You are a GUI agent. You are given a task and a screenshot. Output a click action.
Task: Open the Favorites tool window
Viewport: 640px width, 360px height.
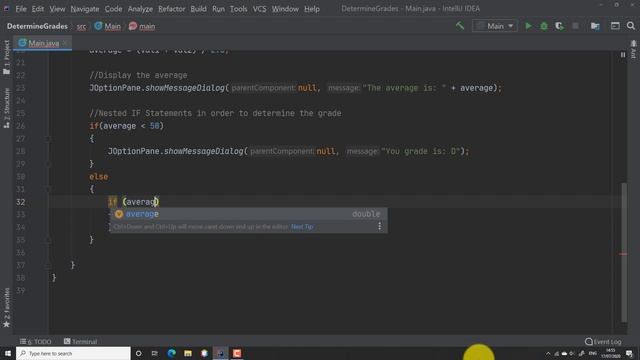(6, 307)
